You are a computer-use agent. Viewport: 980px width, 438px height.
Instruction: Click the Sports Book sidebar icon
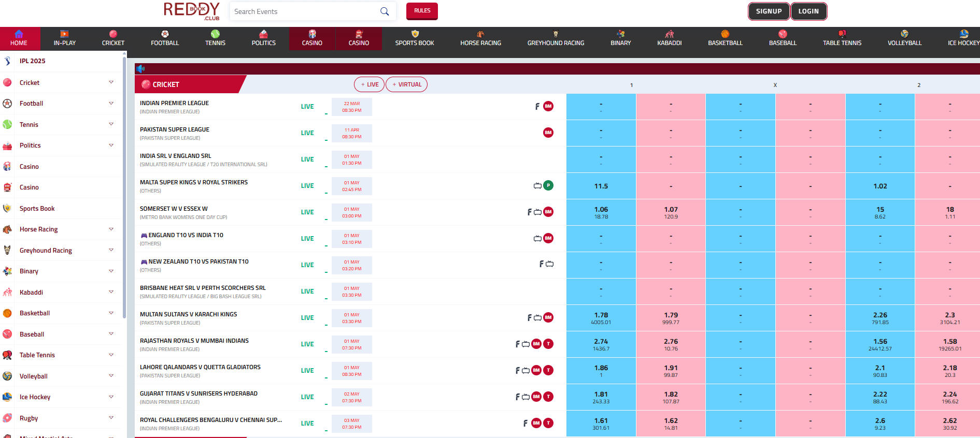7,208
